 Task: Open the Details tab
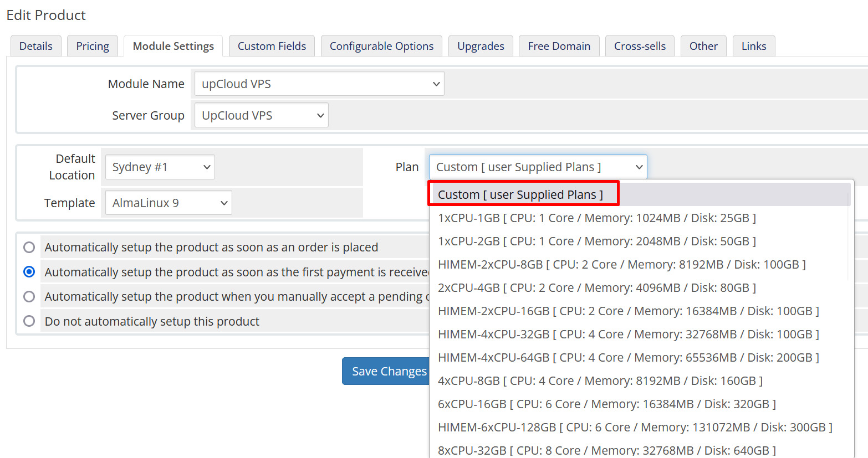coord(35,46)
